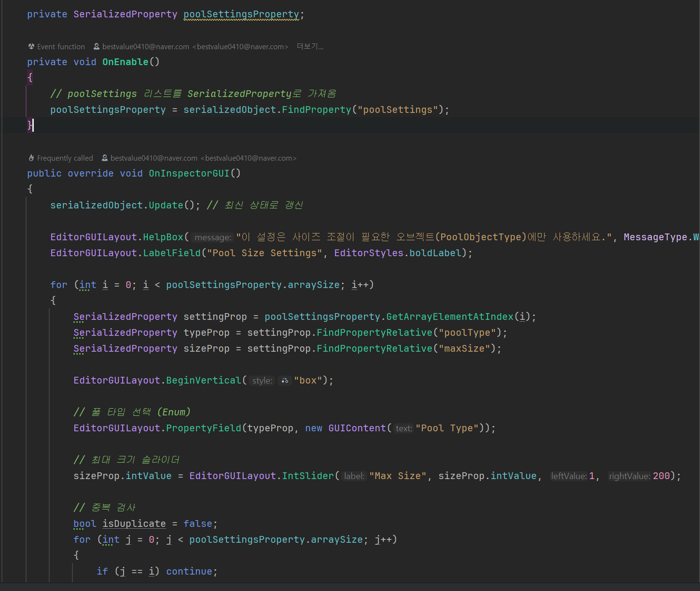This screenshot has width=700, height=591.
Task: Click the IntSlider method call
Action: [x=308, y=476]
